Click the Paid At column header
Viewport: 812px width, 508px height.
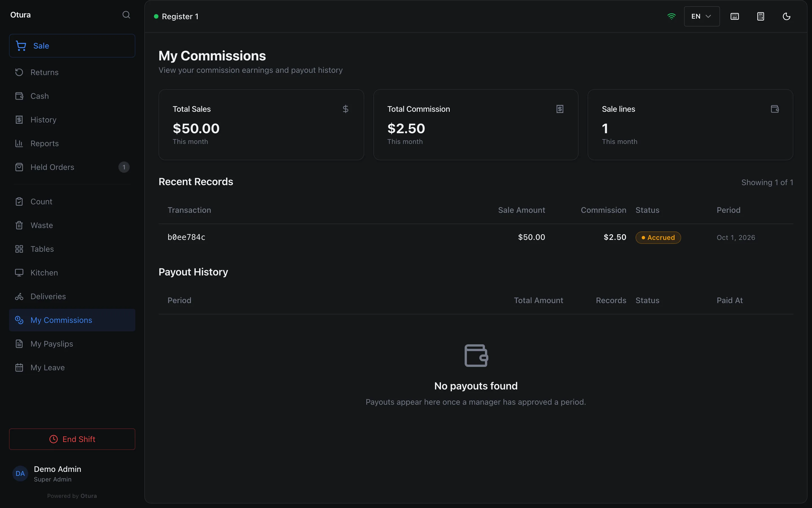729,300
